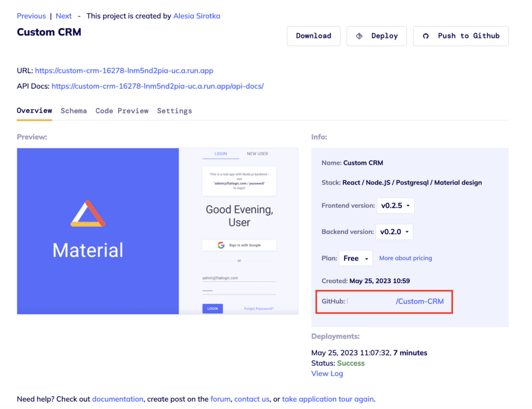Click the Material triangle logo in preview

pyautogui.click(x=88, y=214)
